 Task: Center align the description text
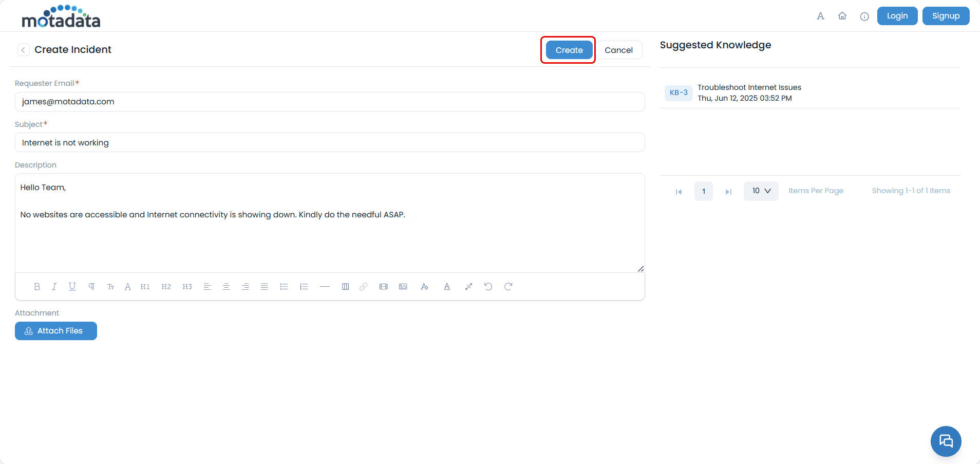click(x=227, y=286)
